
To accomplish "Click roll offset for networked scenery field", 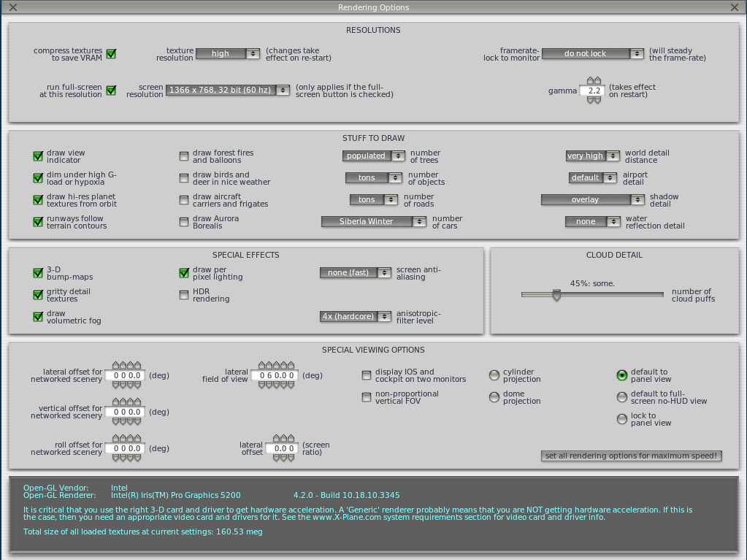I will tap(126, 448).
